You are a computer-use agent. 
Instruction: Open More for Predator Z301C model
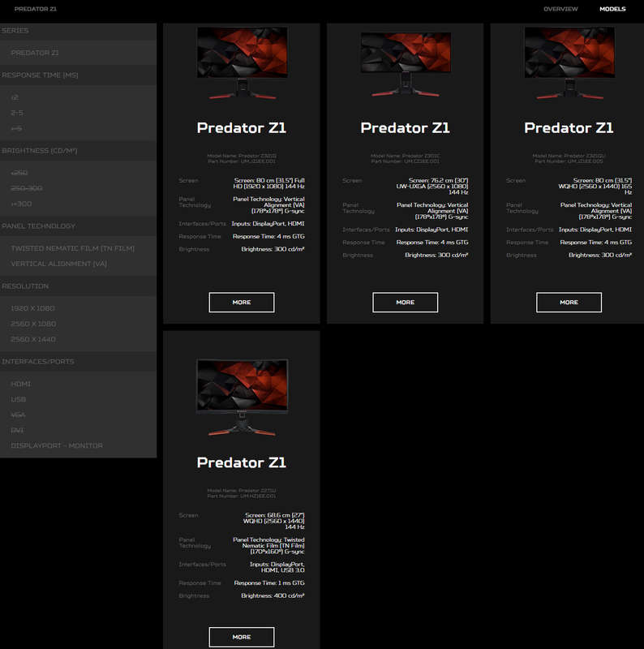[406, 302]
